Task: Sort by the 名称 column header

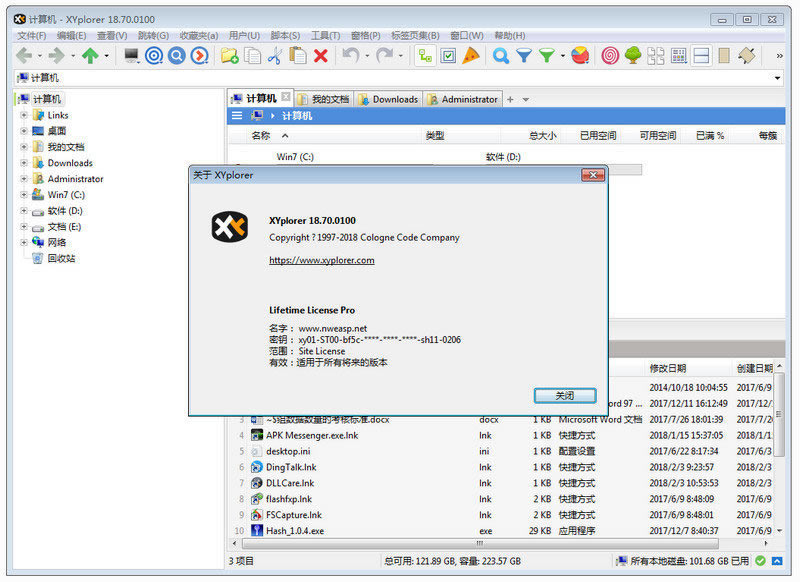Action: (x=260, y=135)
